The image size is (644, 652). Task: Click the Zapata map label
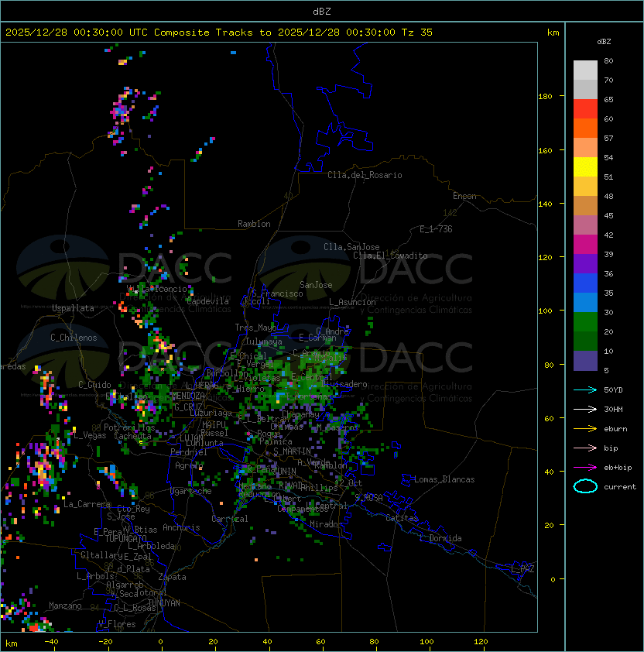(x=172, y=577)
